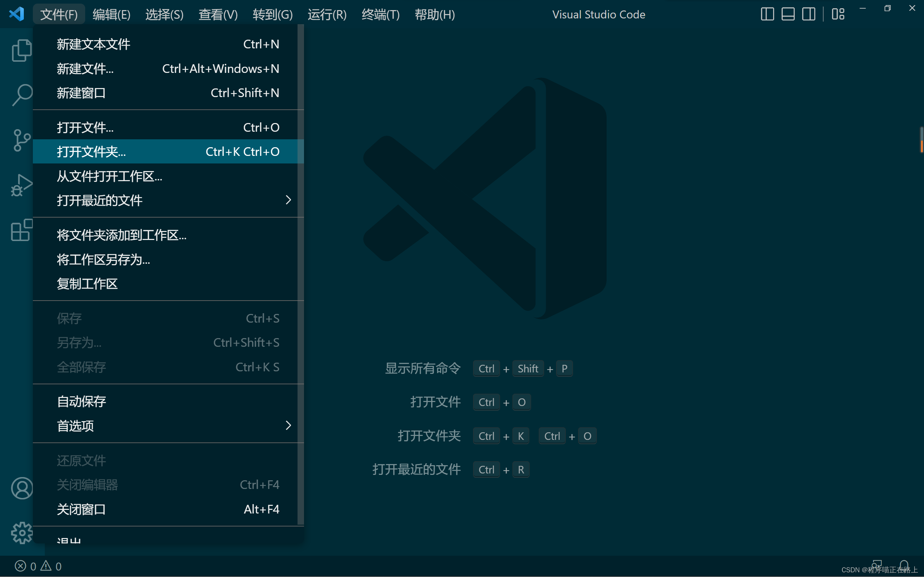Open notifications bell in status bar
The height and width of the screenshot is (577, 924).
(x=904, y=565)
